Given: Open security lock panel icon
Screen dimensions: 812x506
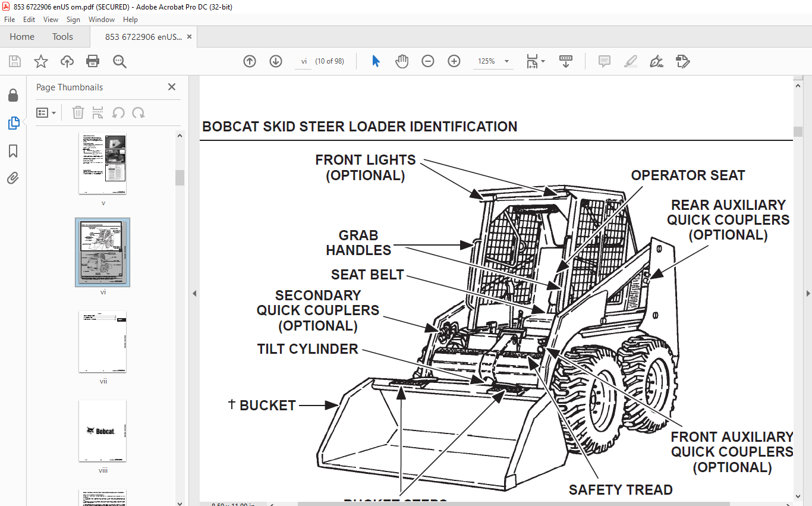Looking at the screenshot, I should click(x=13, y=96).
